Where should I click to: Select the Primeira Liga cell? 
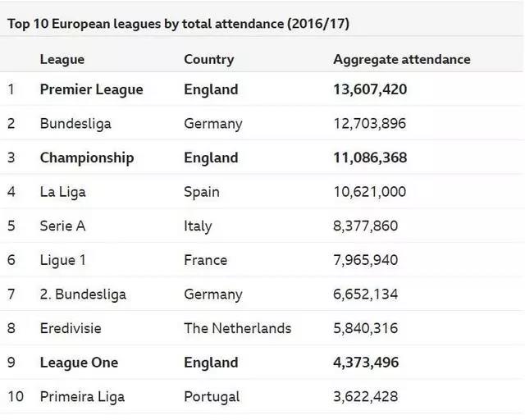point(82,396)
